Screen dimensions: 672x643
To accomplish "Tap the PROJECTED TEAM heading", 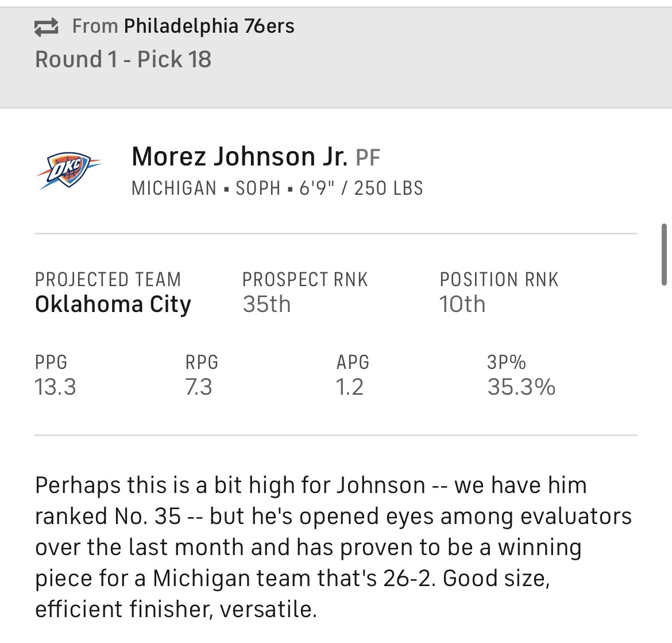I will pos(108,279).
